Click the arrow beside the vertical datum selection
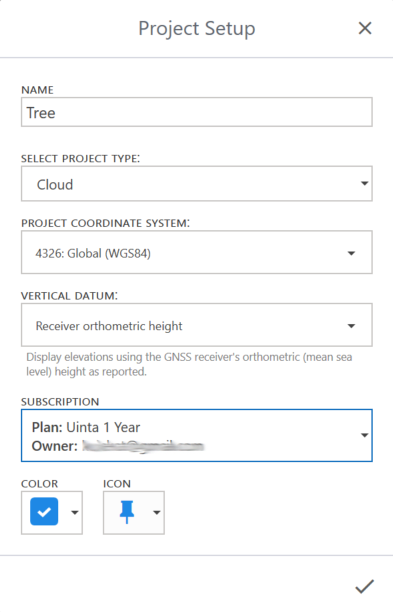This screenshot has width=393, height=612. click(351, 326)
